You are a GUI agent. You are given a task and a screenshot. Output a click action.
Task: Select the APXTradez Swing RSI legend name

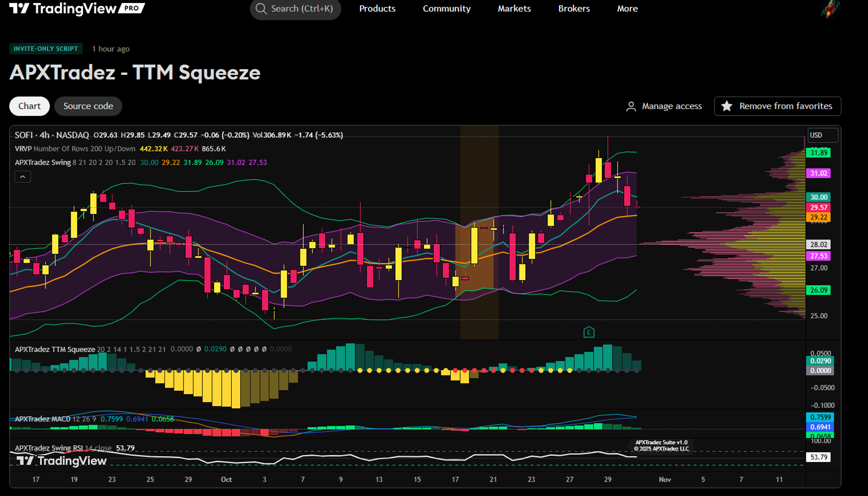(49, 448)
